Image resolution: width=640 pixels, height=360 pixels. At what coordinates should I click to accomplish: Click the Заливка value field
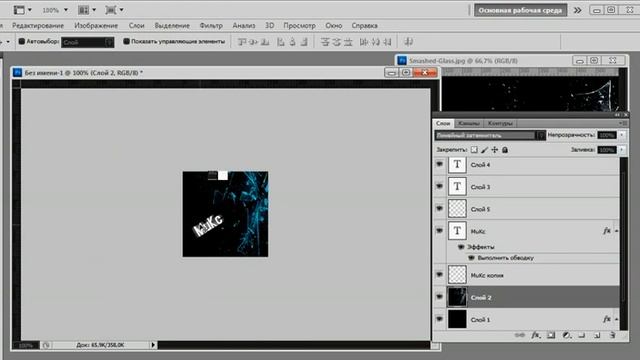coord(607,150)
